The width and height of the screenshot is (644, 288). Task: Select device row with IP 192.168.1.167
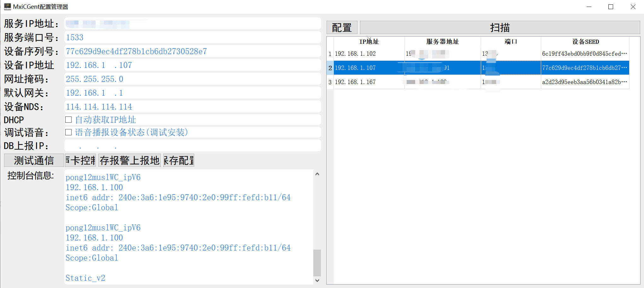pos(355,82)
